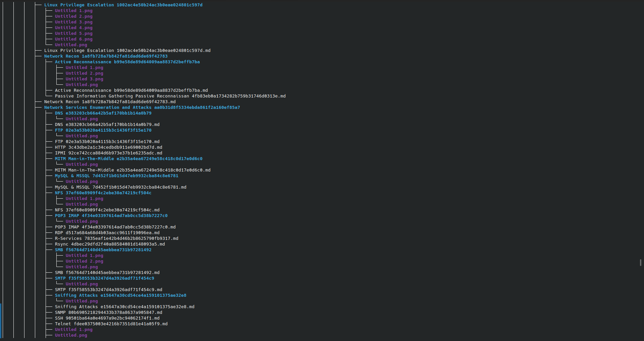Click the MITM Man-in-The-Middle directory name
644x341 pixels.
coord(129,159)
